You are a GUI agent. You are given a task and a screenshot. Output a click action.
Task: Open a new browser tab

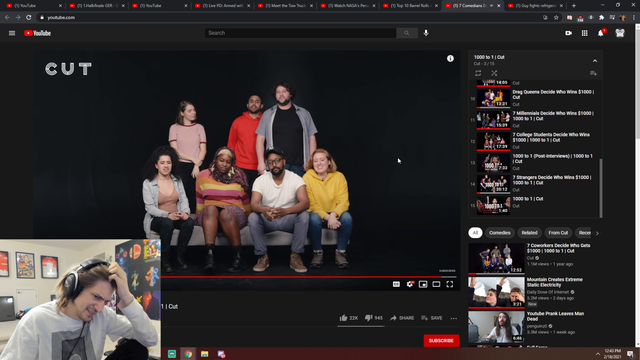pos(574,6)
